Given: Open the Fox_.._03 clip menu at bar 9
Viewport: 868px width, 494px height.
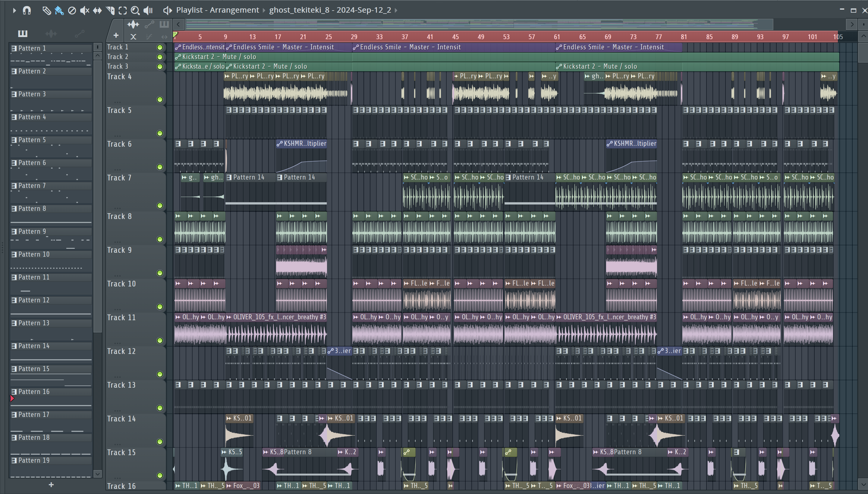Looking at the screenshot, I should (x=229, y=486).
